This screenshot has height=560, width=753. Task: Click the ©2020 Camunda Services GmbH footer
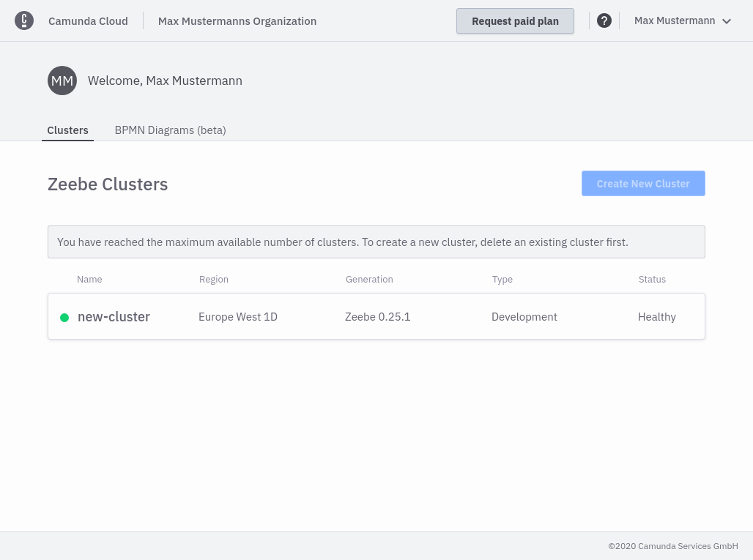(673, 546)
